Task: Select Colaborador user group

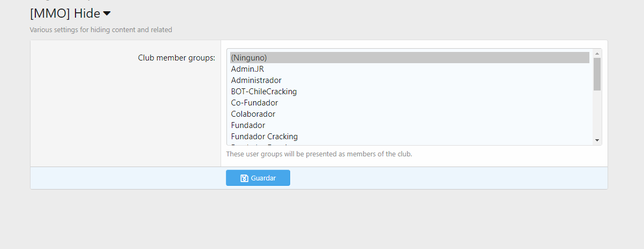Action: click(410, 114)
